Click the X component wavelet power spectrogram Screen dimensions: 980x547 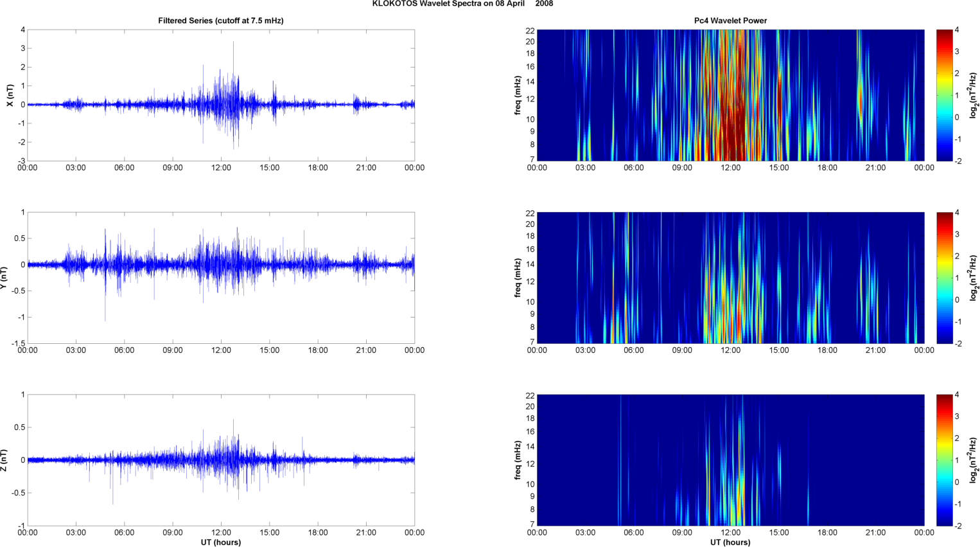[x=730, y=95]
